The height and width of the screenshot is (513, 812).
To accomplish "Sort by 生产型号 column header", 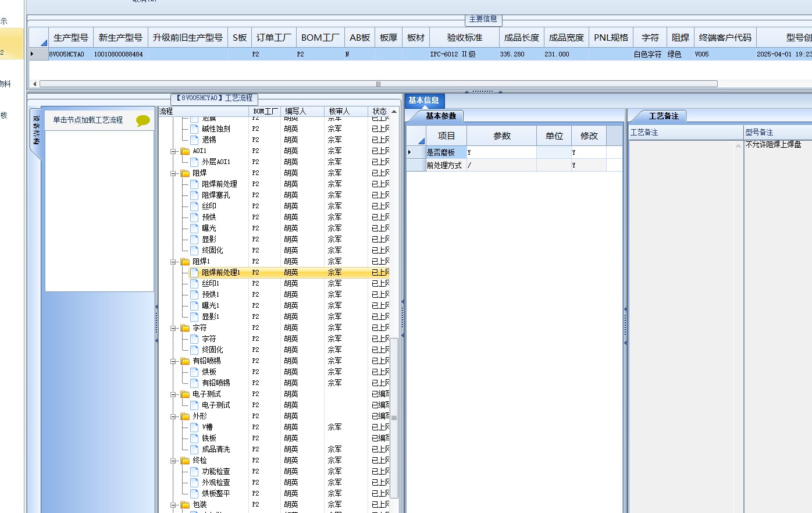I will click(x=71, y=38).
